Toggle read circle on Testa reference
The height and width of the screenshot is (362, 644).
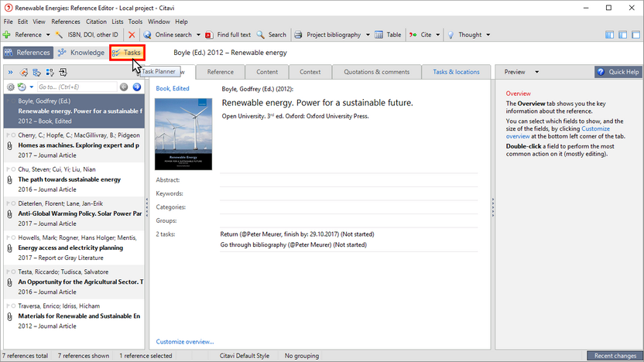14,271
